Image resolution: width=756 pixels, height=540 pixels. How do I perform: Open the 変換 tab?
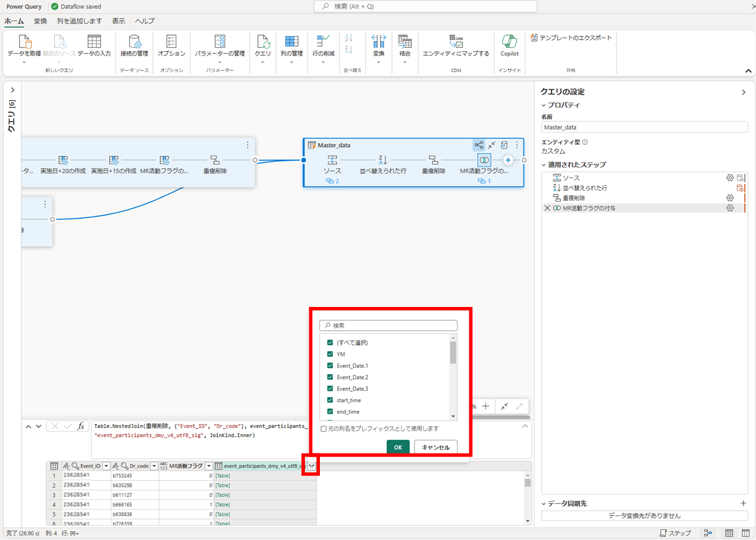[41, 21]
